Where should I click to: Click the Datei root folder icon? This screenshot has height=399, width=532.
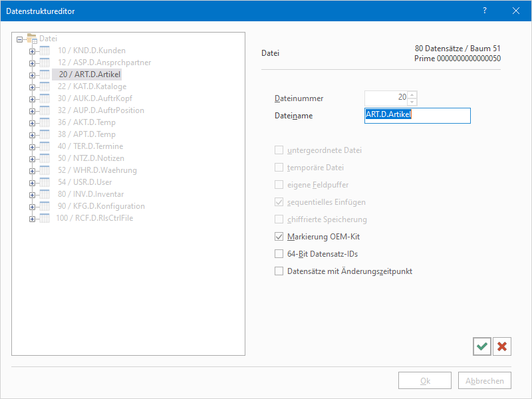(x=32, y=39)
